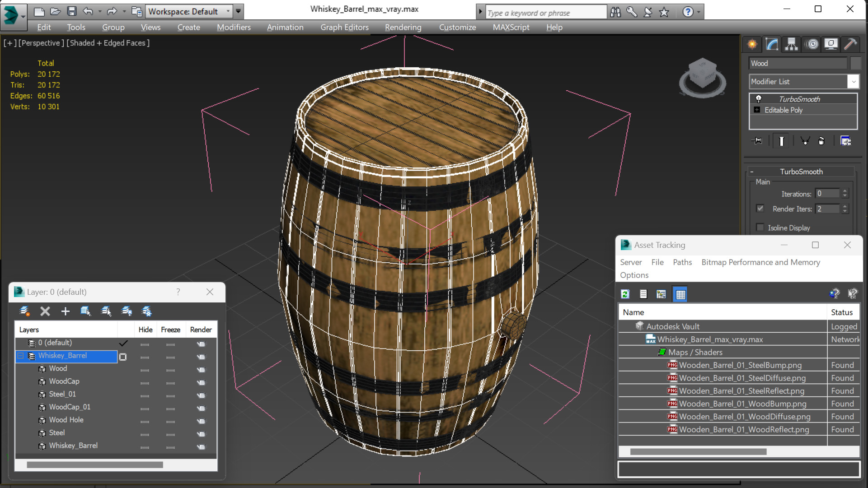Image resolution: width=868 pixels, height=488 pixels.
Task: Open the Utilities hammer panel tab
Action: coord(850,44)
